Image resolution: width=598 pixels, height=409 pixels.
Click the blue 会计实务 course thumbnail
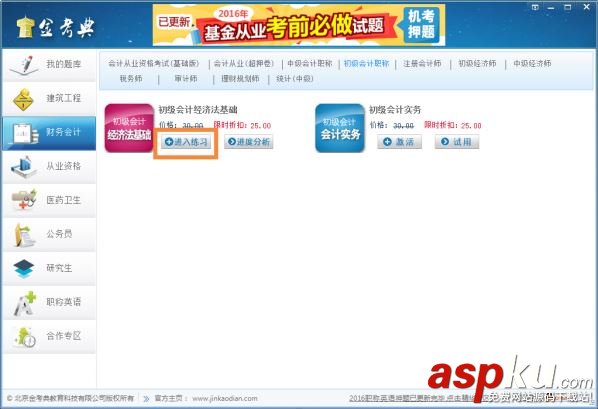(340, 128)
